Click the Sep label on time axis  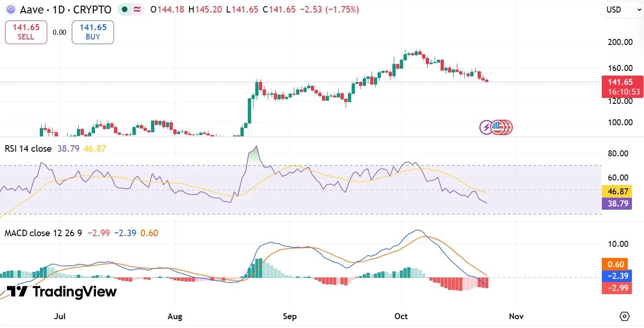tap(290, 316)
